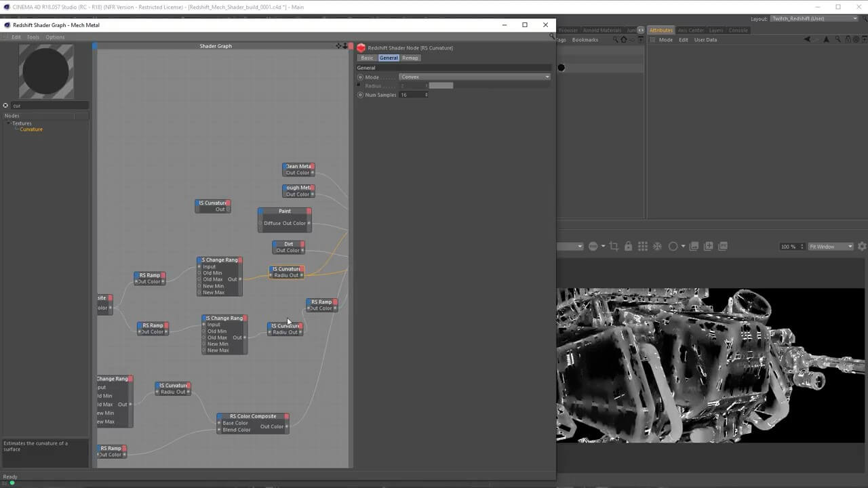Click the Radius slider bar

(441, 86)
